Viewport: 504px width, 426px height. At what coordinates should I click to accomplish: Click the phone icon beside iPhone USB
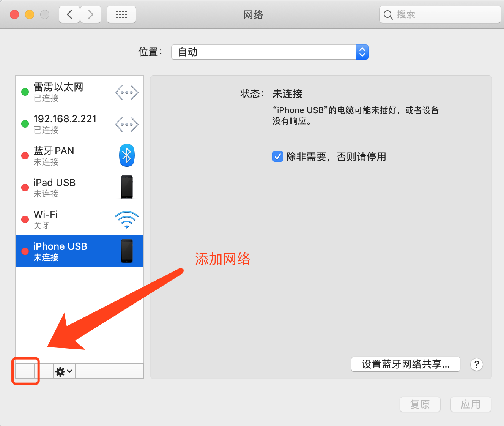click(127, 251)
